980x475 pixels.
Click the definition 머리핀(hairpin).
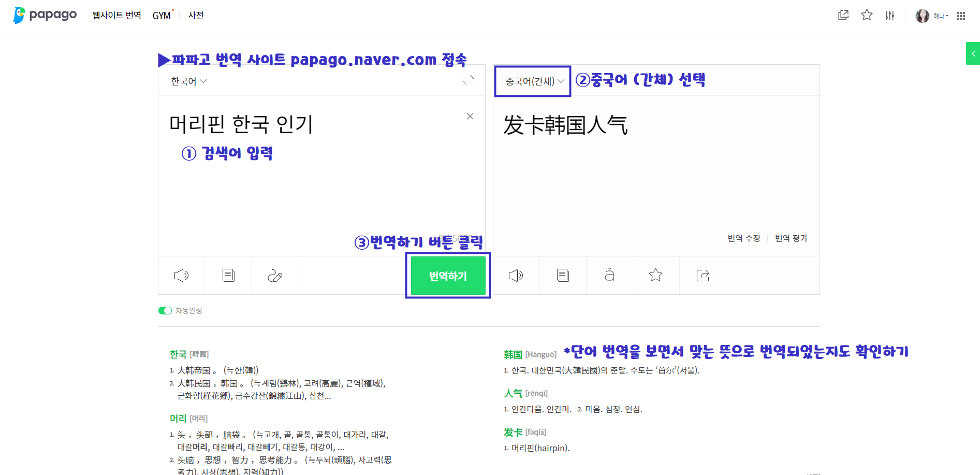pos(540,448)
